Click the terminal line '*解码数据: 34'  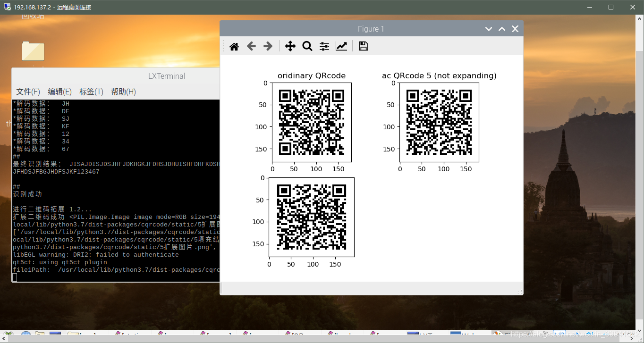(41, 142)
